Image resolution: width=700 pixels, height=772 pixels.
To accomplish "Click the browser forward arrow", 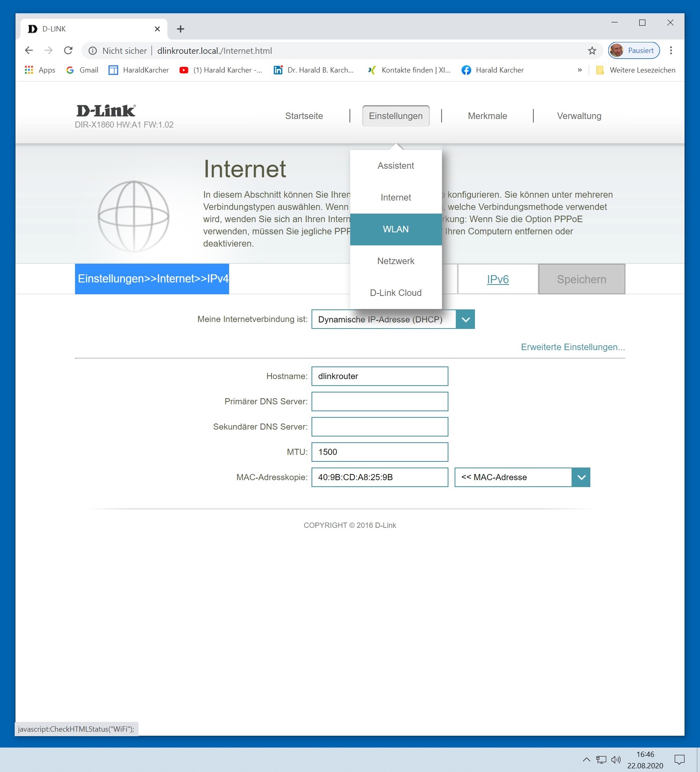I will point(49,51).
